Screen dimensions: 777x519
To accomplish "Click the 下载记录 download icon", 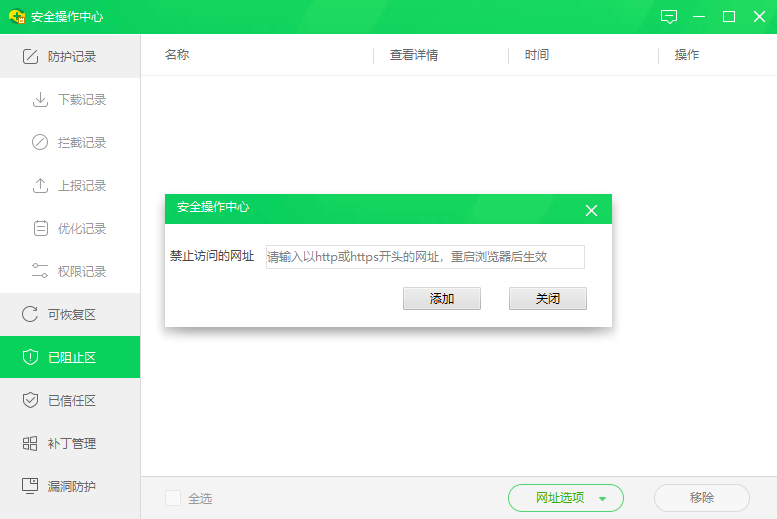I will 40,100.
